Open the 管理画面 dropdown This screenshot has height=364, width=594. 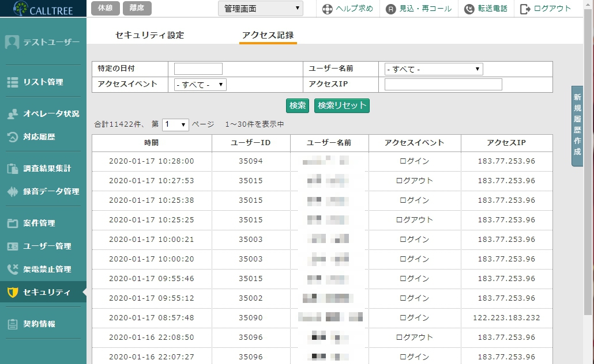(260, 8)
